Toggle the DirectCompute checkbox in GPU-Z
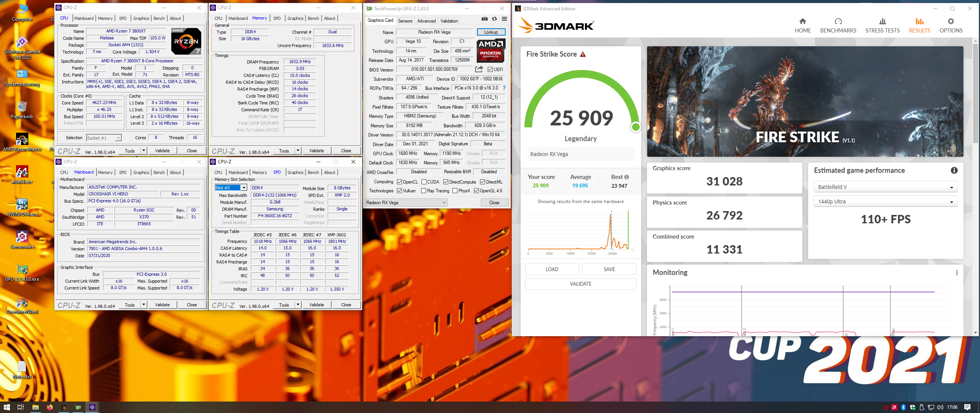This screenshot has height=413, width=980. pyautogui.click(x=446, y=182)
